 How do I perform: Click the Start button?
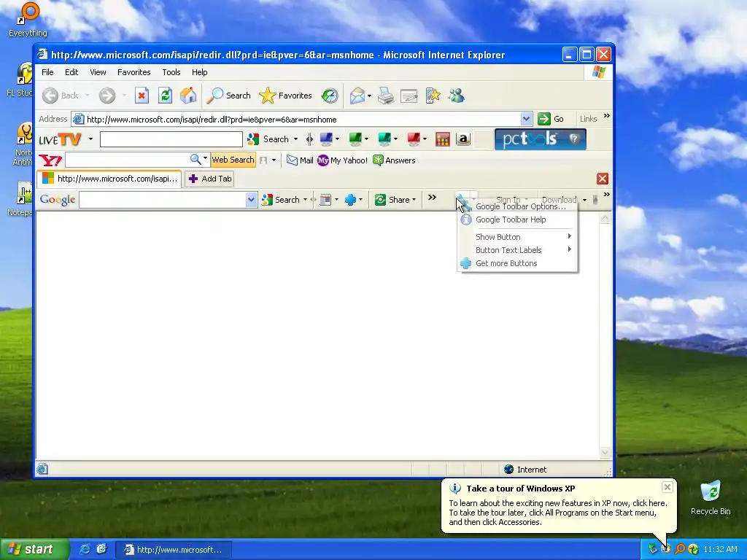pos(34,549)
